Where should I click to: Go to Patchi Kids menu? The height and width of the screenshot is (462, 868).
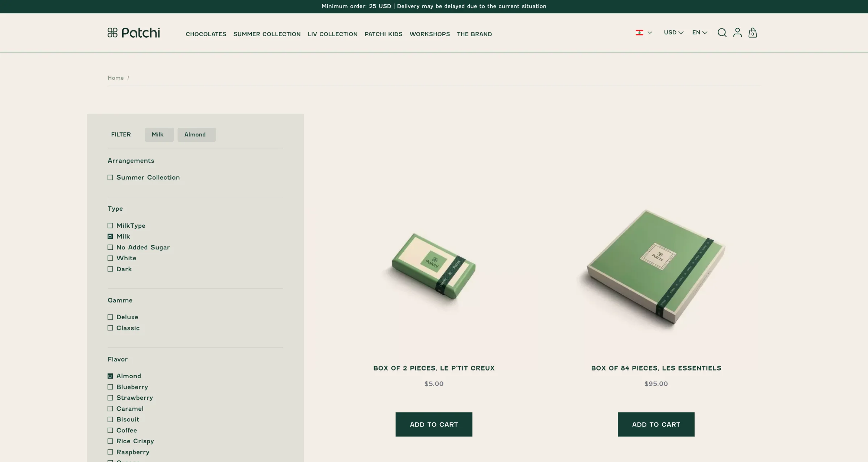(383, 34)
